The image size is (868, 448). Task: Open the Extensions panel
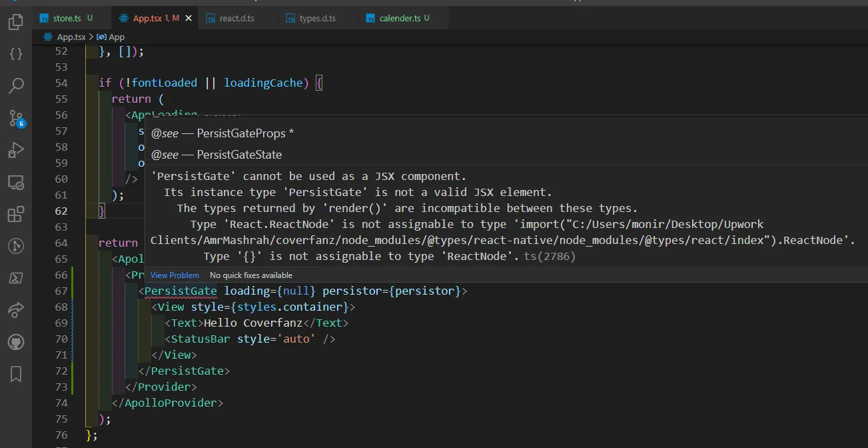click(x=16, y=214)
